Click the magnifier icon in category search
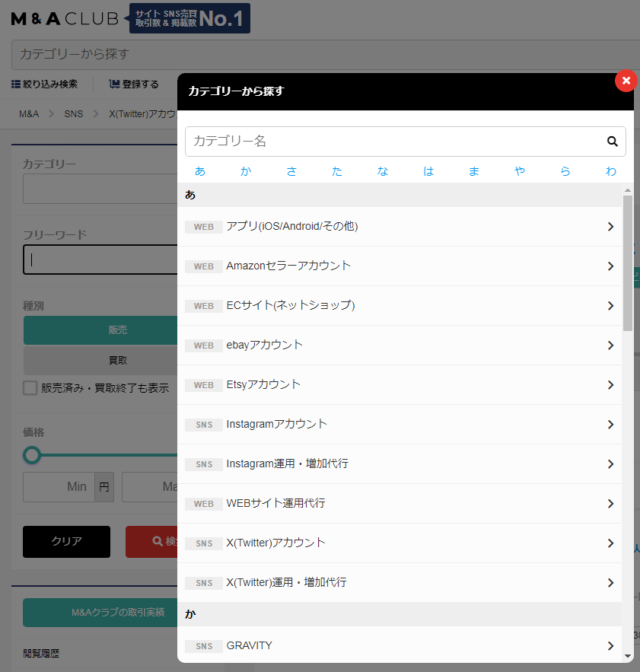The image size is (640, 672). click(612, 141)
